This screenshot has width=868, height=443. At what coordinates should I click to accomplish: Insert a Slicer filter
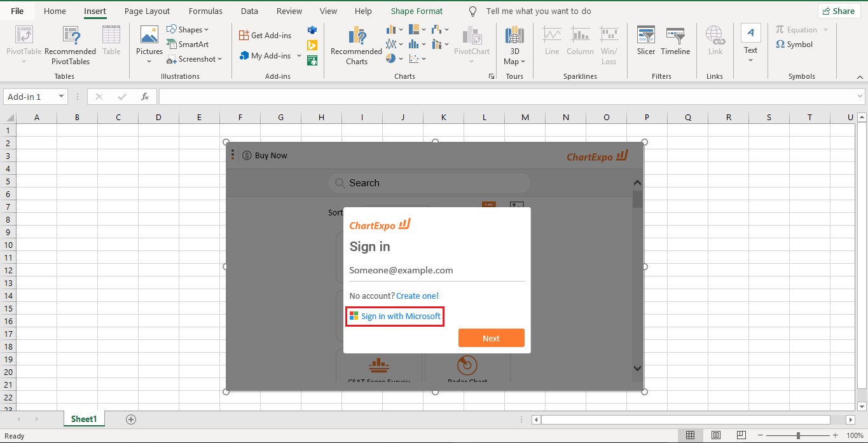coord(646,41)
